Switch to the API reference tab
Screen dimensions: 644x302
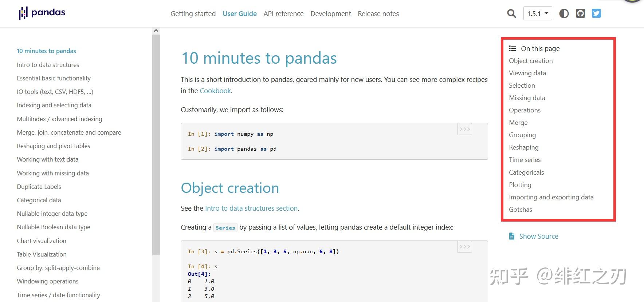click(283, 14)
